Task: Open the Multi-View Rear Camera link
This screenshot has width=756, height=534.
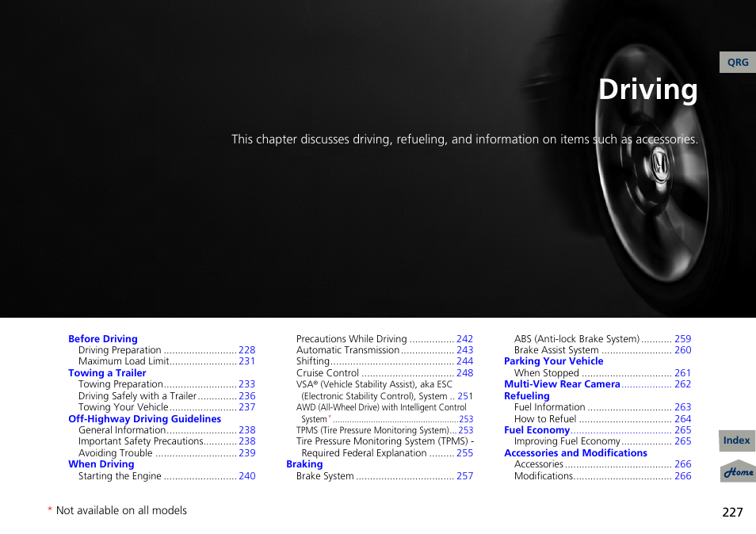Action: [x=562, y=384]
